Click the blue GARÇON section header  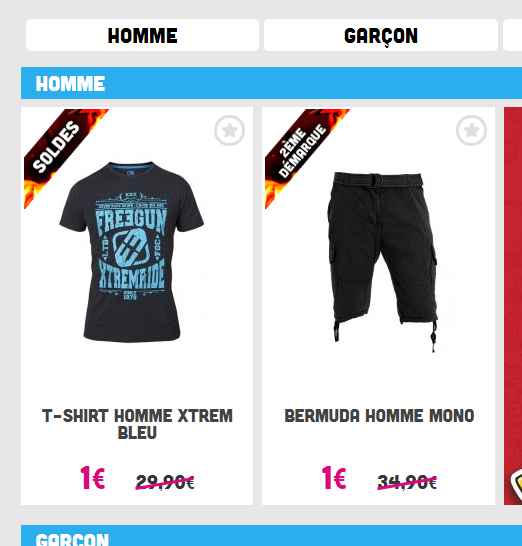pyautogui.click(x=271, y=536)
